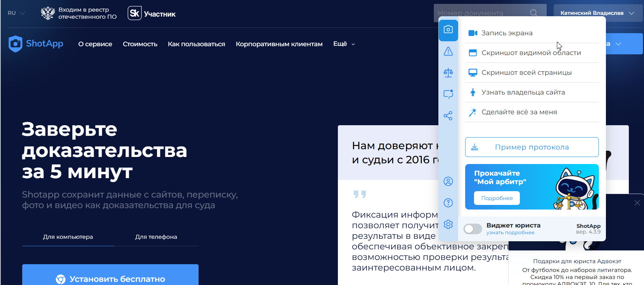Image resolution: width=644 pixels, height=285 pixels.
Task: Click the share icon in sidebar
Action: [448, 116]
